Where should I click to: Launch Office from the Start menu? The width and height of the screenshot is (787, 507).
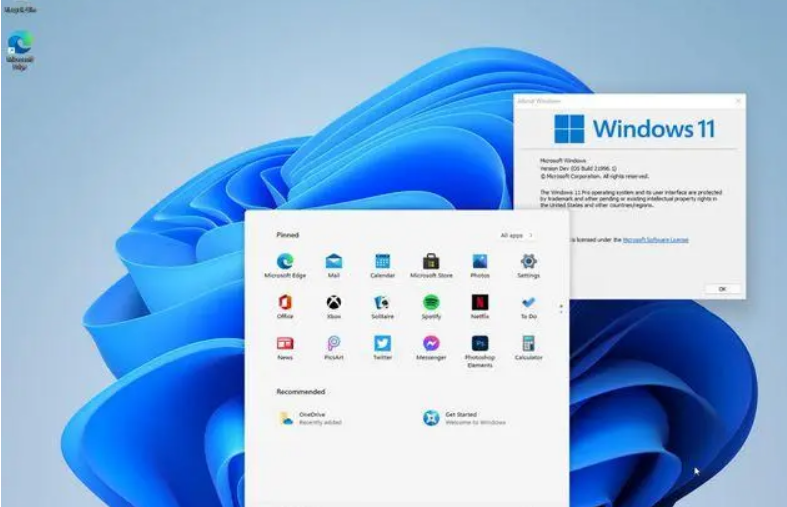[285, 303]
